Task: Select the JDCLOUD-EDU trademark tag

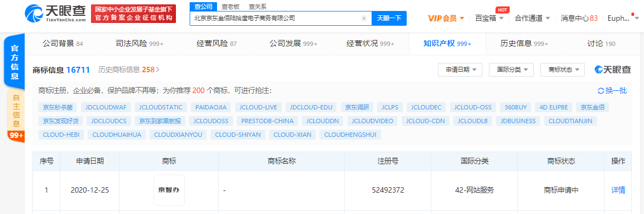Action: click(x=311, y=107)
